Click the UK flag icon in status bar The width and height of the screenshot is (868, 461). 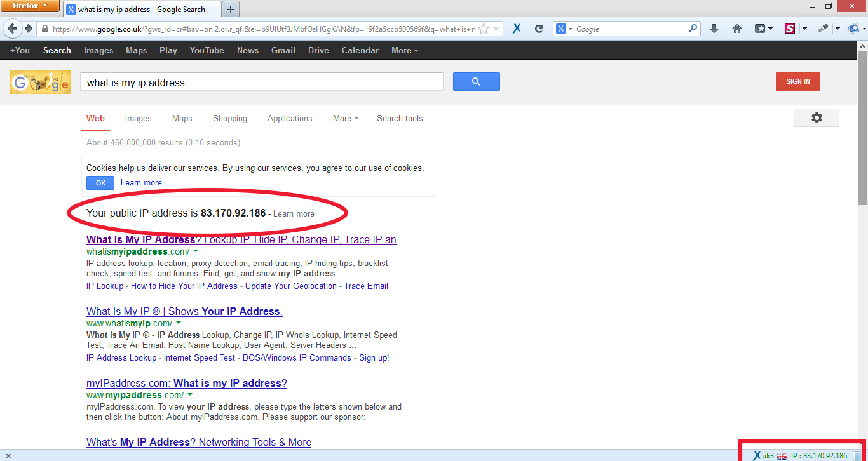point(782,455)
